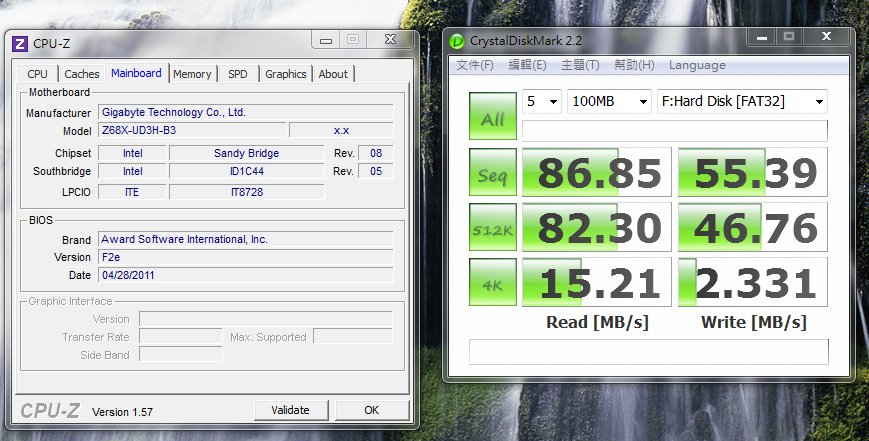Open the 幫助(H) help menu

tap(634, 65)
